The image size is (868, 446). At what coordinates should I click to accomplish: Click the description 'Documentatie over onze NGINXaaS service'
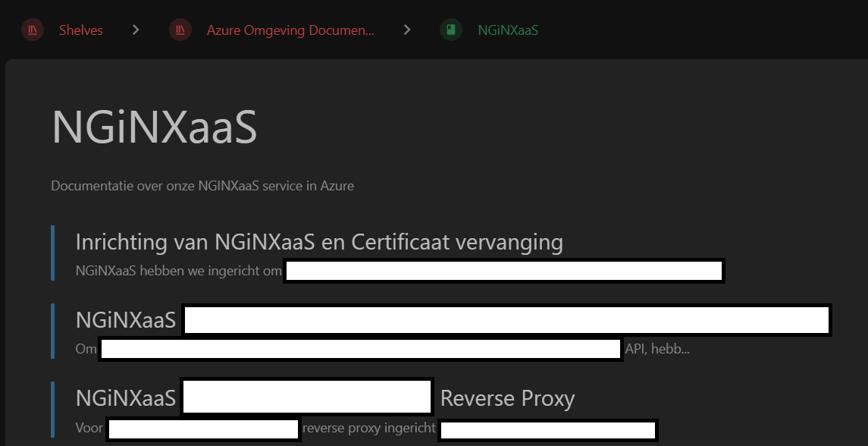[x=202, y=186]
